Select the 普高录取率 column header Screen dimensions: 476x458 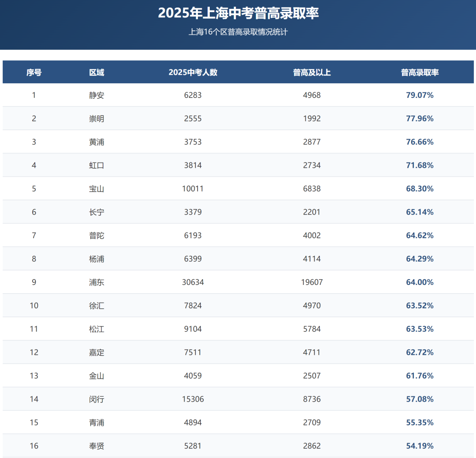point(420,73)
